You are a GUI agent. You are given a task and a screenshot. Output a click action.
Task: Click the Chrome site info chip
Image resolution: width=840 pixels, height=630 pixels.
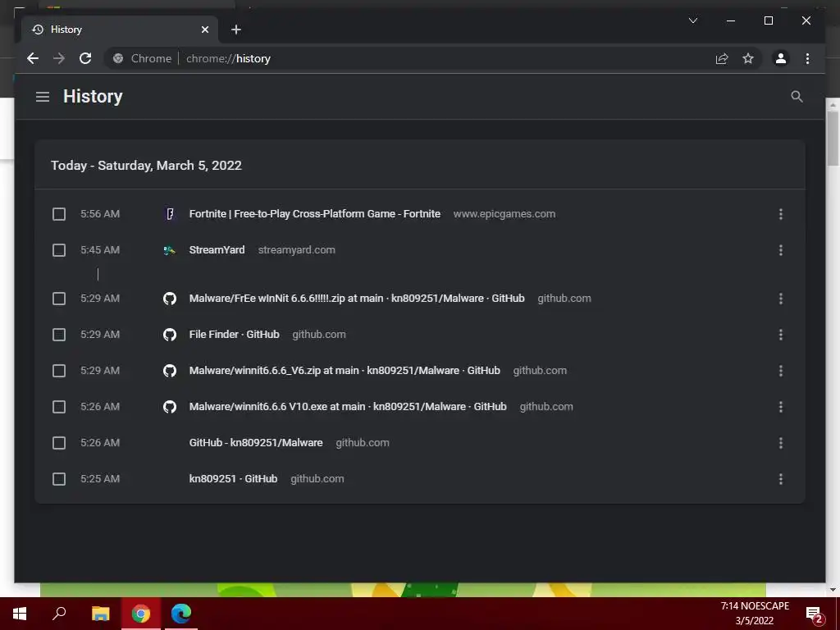click(x=143, y=58)
